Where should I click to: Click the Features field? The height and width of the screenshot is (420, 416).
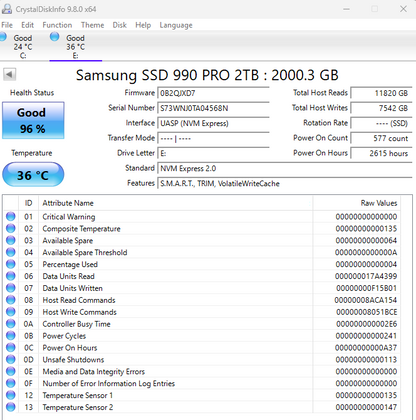click(x=285, y=183)
